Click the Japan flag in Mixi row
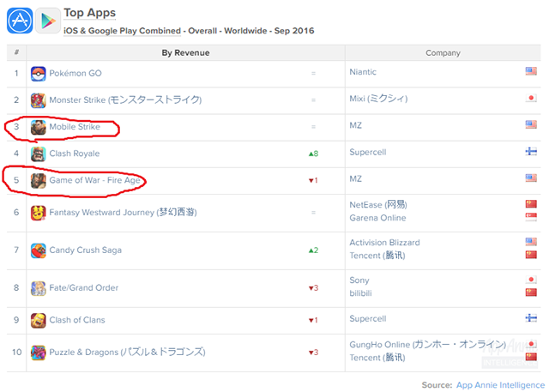549x392 pixels. (531, 98)
